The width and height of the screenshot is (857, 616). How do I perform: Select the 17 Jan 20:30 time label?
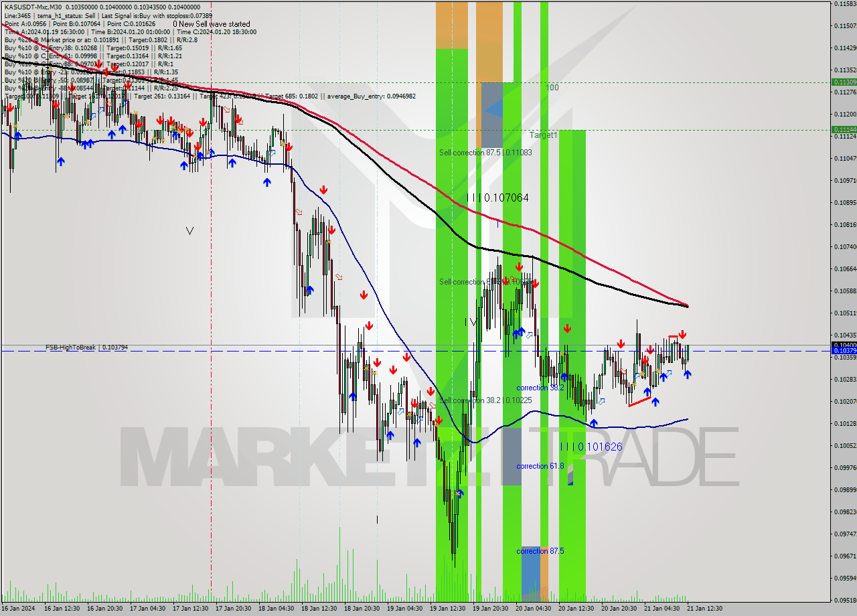tap(233, 609)
